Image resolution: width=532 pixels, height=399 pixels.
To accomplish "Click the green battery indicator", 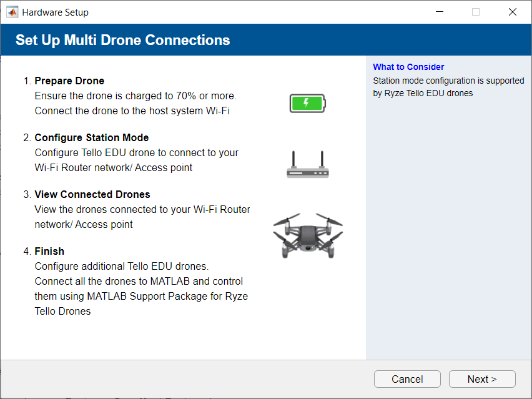I will [x=307, y=103].
